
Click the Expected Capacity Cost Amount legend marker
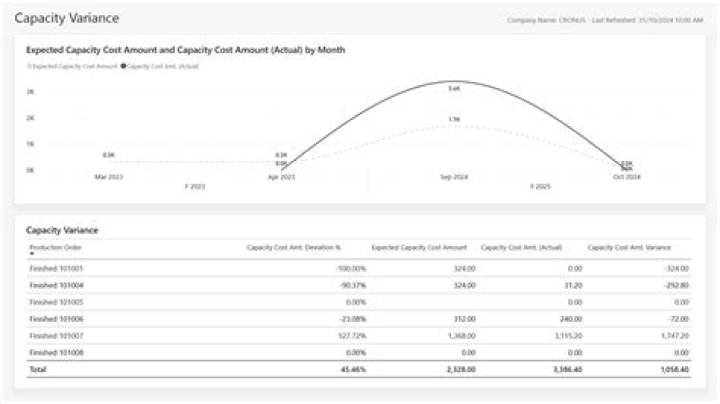coord(29,65)
